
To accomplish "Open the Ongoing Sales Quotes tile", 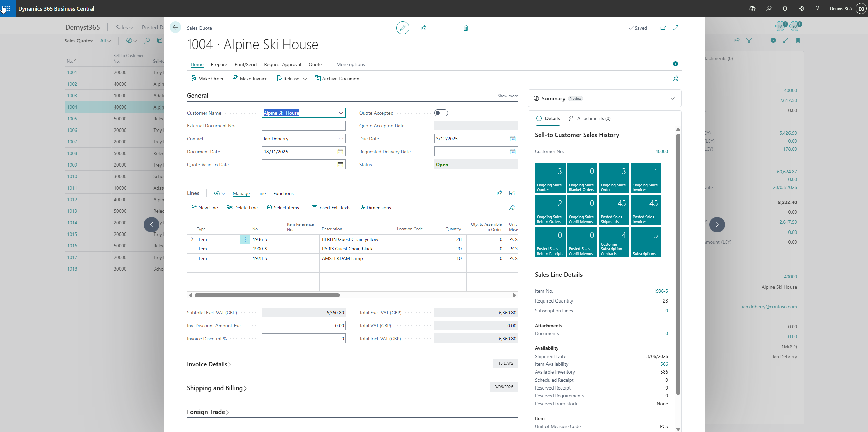I will pyautogui.click(x=550, y=178).
